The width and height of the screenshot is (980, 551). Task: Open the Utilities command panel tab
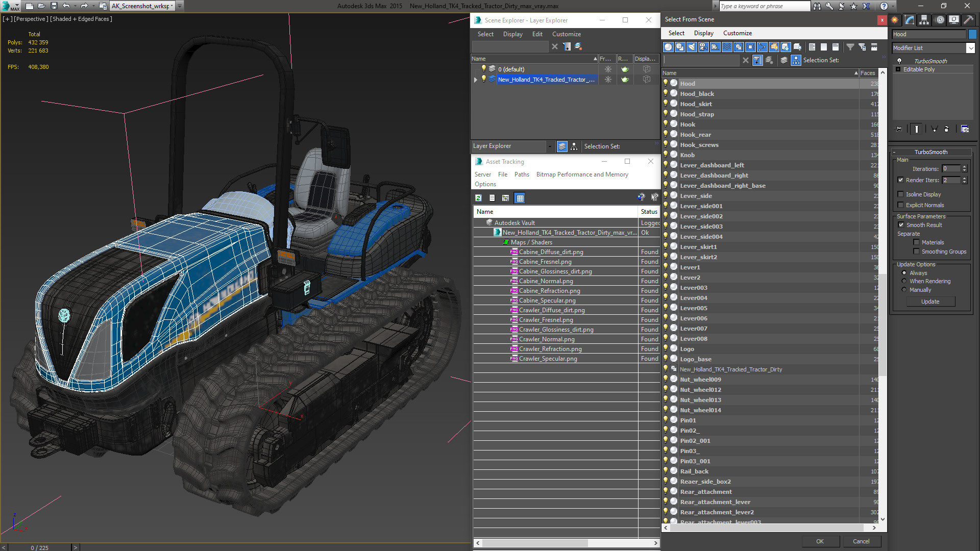click(x=968, y=20)
